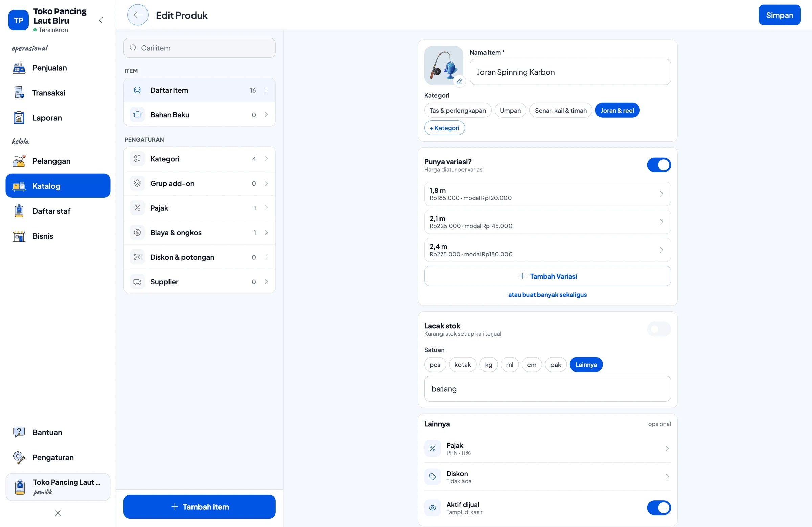
Task: Open the Pajak PPN 11% row
Action: [x=547, y=449]
